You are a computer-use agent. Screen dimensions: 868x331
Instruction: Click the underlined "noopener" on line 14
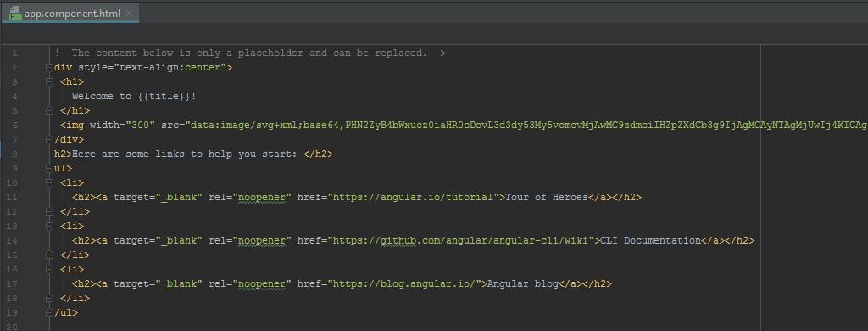point(263,241)
